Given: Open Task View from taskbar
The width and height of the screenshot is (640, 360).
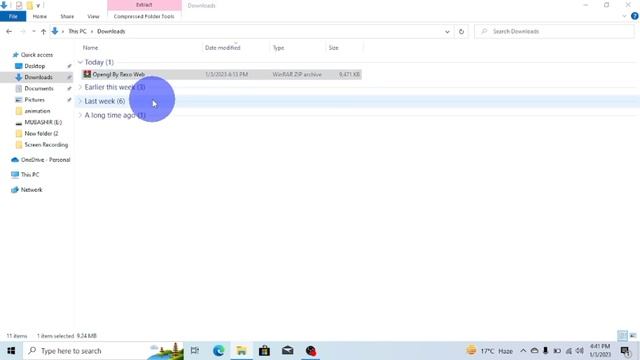Looking at the screenshot, I should 195,351.
